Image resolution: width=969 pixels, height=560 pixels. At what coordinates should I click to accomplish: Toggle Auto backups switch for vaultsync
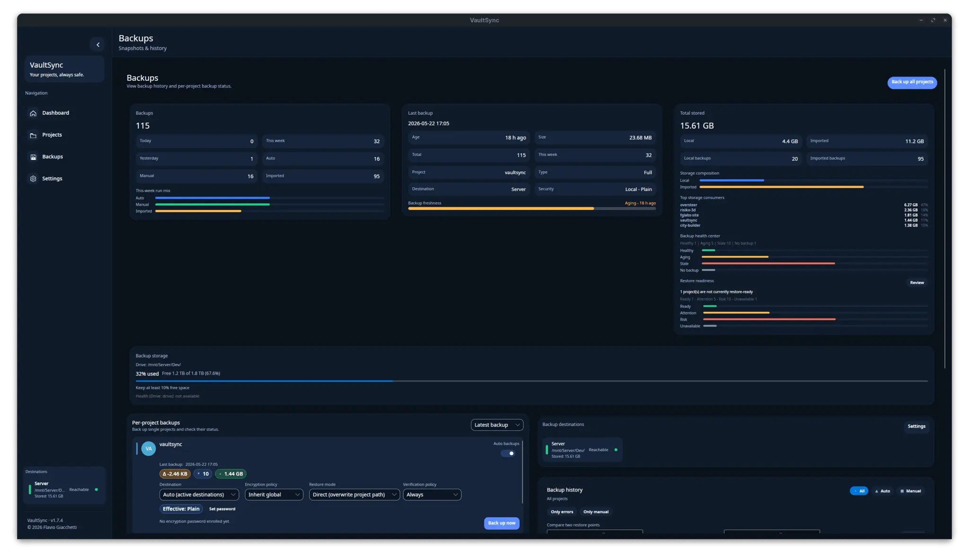click(508, 453)
